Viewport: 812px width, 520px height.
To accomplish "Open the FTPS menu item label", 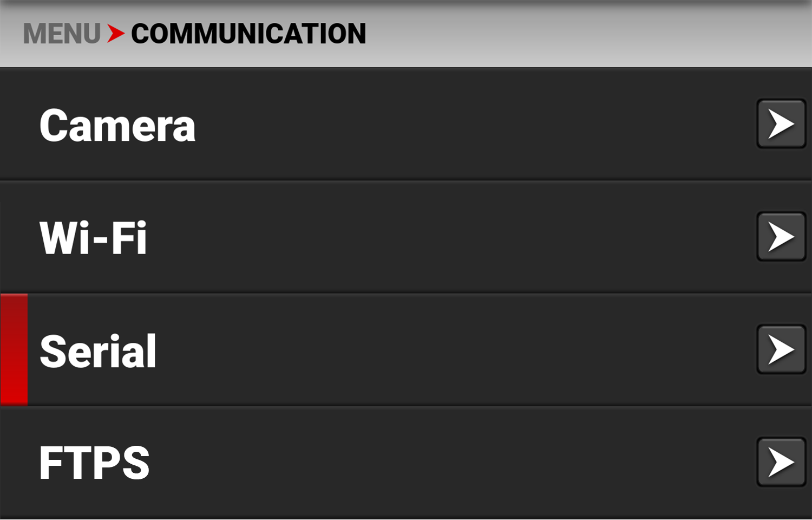I will [94, 463].
